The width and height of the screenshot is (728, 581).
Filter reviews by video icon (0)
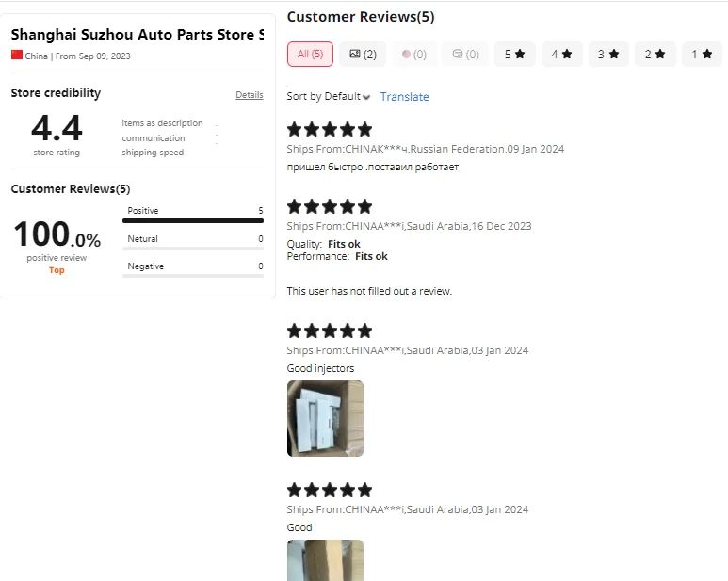(x=414, y=55)
